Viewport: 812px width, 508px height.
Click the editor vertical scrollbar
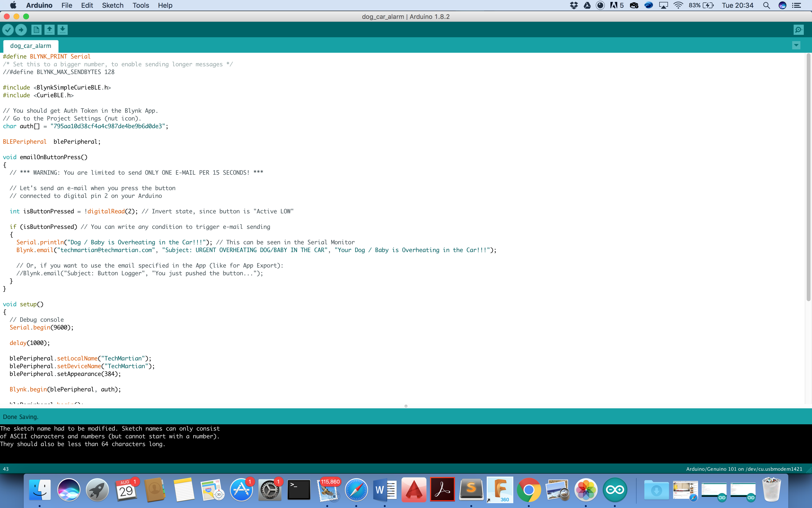[x=808, y=177]
